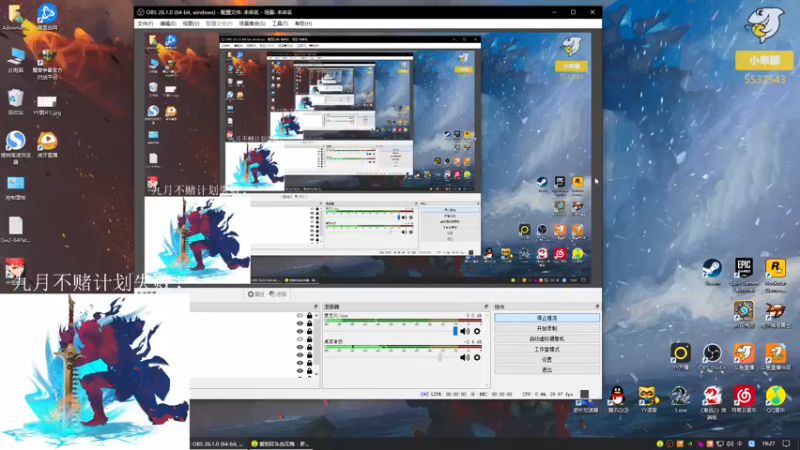Open the 斗鱼直播伴侣 desktop shortcut
Viewport: 800px width, 450px height.
776,357
